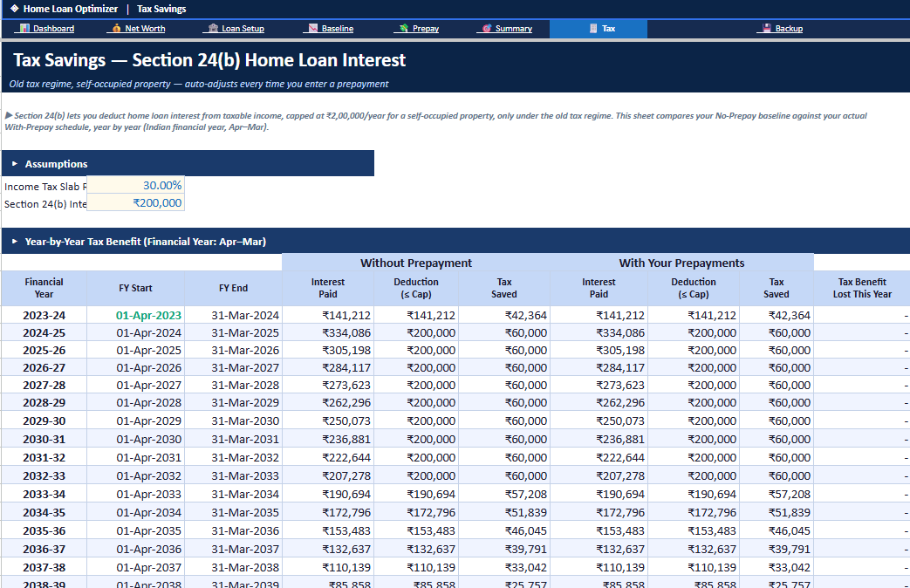910x588 pixels.
Task: Collapse the Assumptions section triangle
Action: point(15,164)
